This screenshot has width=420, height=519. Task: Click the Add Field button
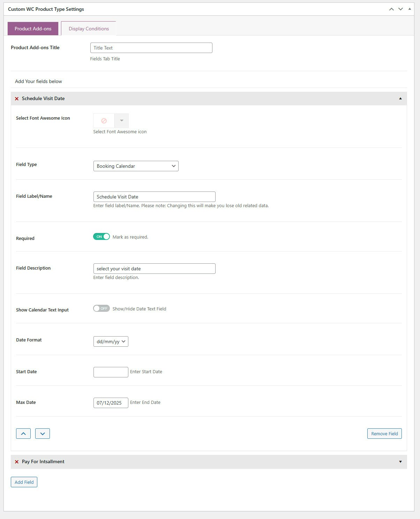tap(24, 482)
